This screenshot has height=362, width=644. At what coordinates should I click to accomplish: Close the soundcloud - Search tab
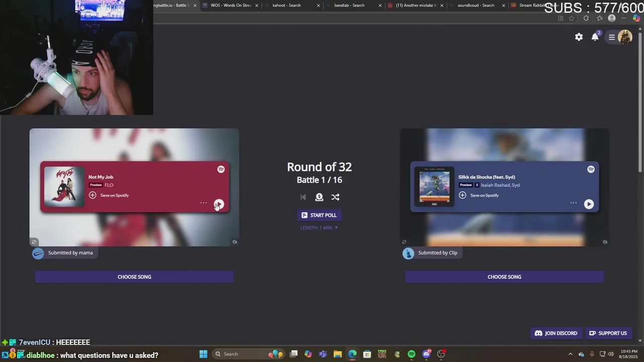tap(503, 6)
